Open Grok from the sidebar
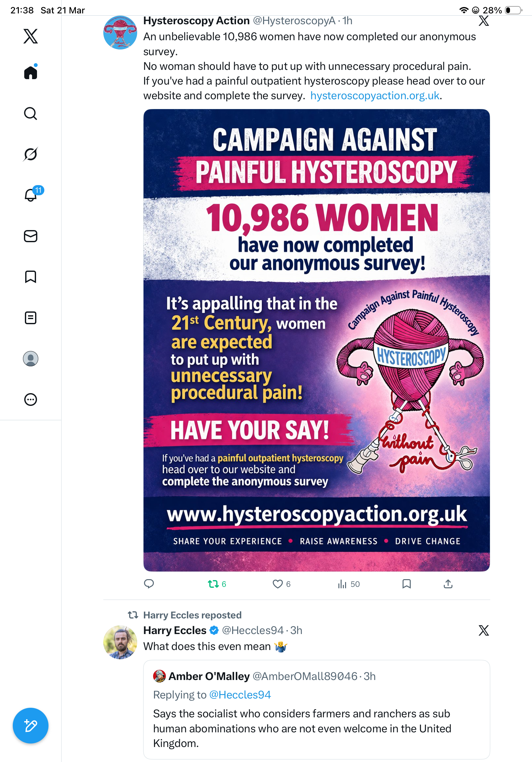 31,154
